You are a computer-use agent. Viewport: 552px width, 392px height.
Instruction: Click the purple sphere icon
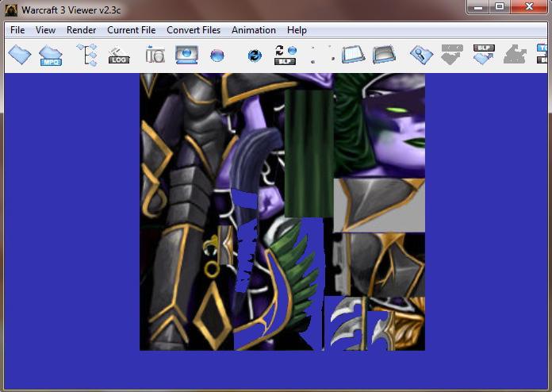coord(217,56)
